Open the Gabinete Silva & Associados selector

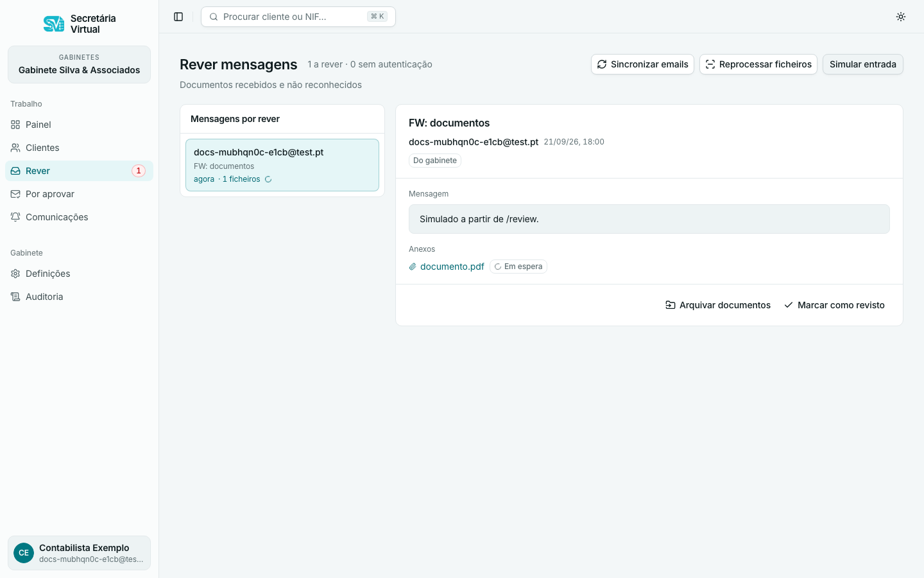click(x=79, y=64)
